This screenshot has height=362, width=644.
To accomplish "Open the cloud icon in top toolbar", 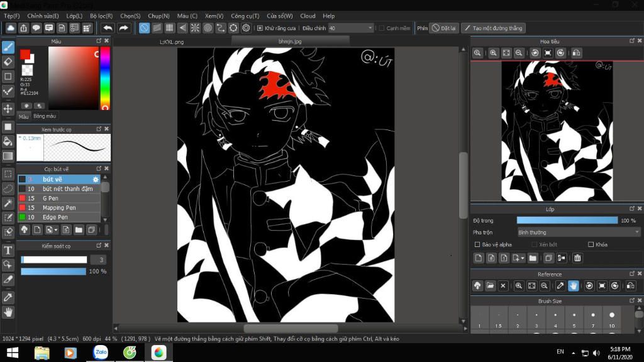I will click(x=10, y=28).
